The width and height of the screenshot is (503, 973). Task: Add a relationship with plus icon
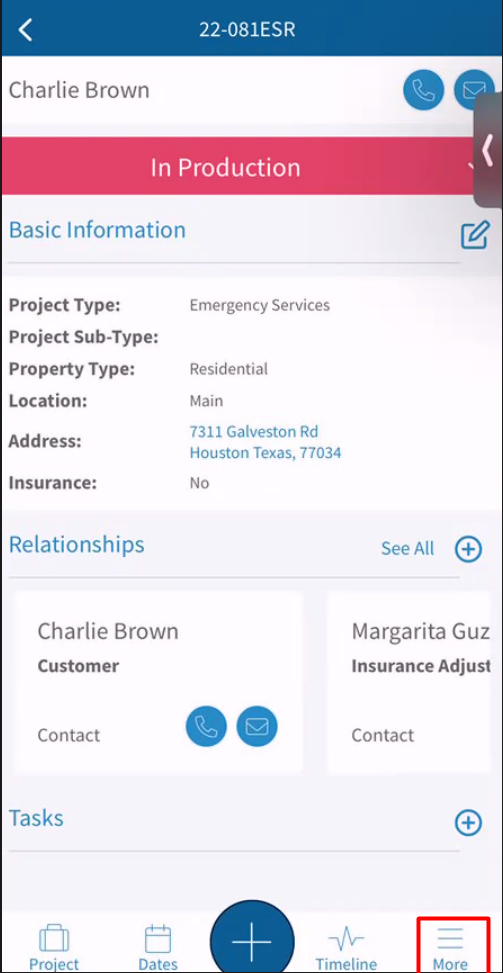468,549
